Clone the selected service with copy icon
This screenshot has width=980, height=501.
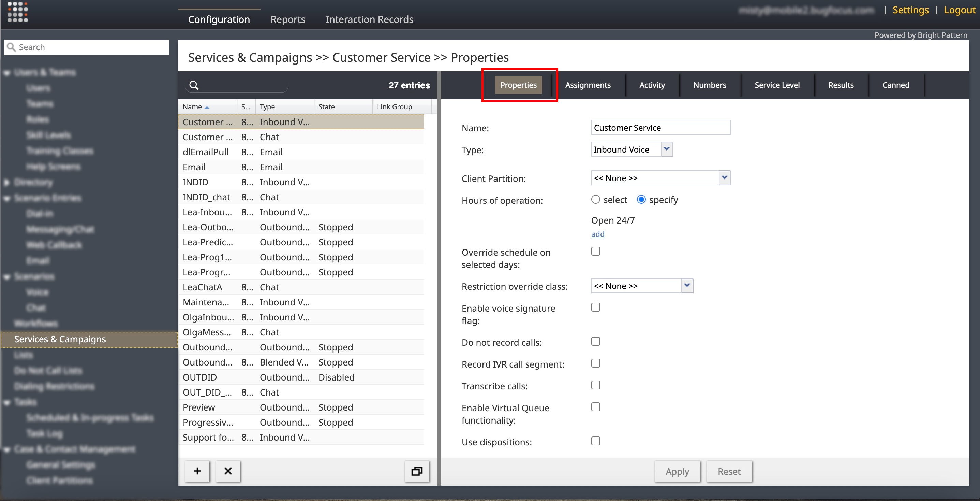(417, 471)
